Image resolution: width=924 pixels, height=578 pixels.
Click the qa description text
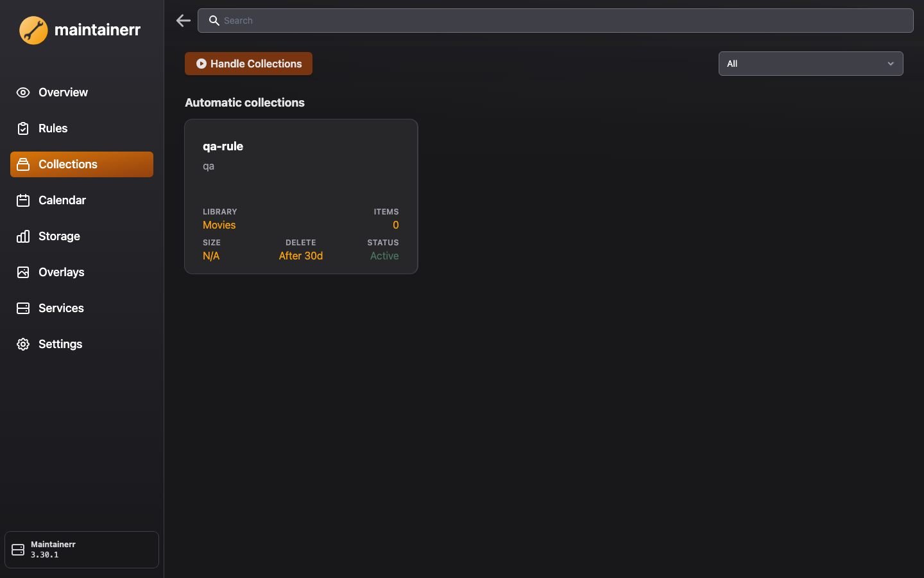tap(209, 166)
